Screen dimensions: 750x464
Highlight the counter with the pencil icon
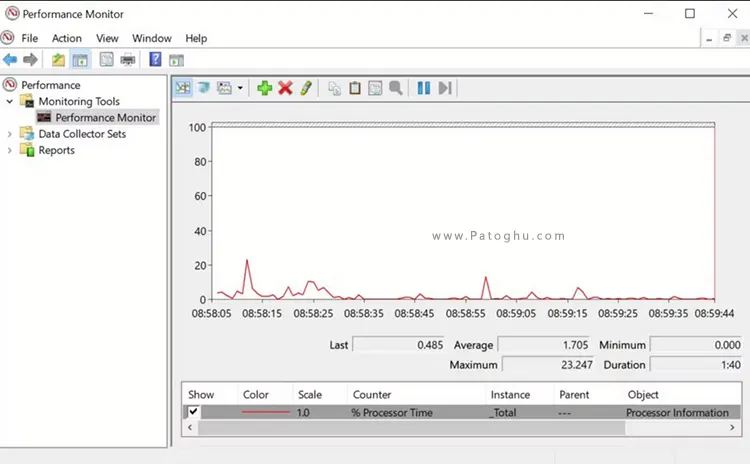click(306, 88)
